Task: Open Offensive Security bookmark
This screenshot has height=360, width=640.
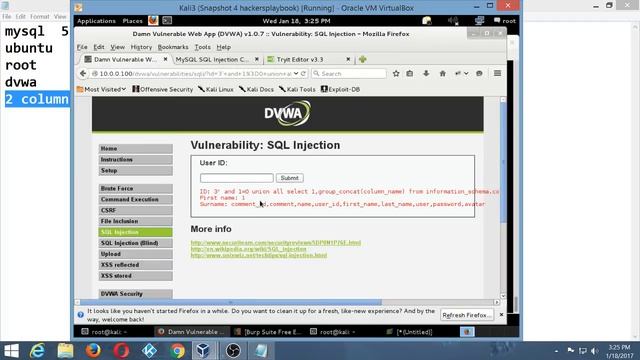Action: [162, 89]
